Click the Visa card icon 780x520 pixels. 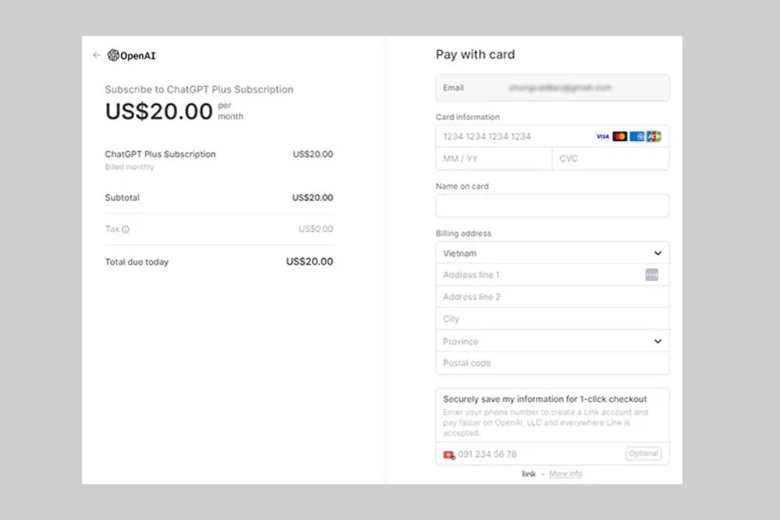pyautogui.click(x=602, y=136)
